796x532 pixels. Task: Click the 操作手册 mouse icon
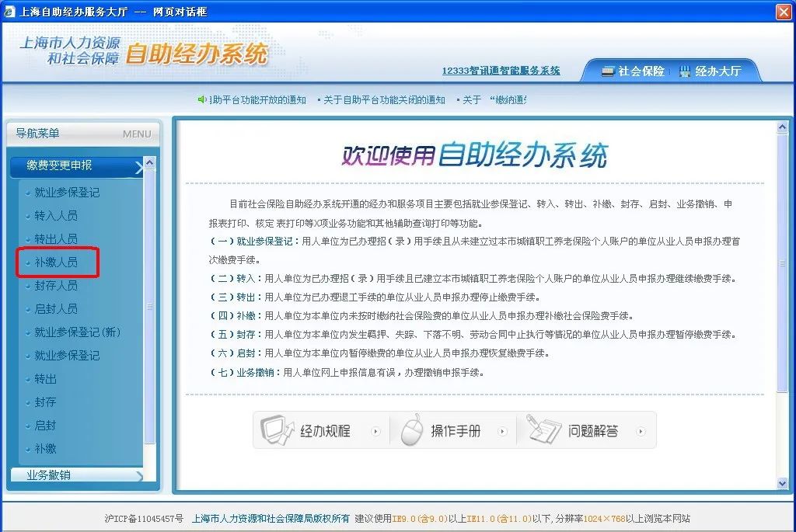[x=412, y=429]
